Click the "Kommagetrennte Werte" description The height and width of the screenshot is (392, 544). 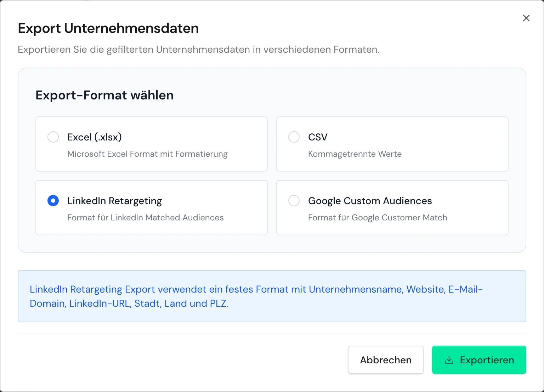pyautogui.click(x=355, y=154)
